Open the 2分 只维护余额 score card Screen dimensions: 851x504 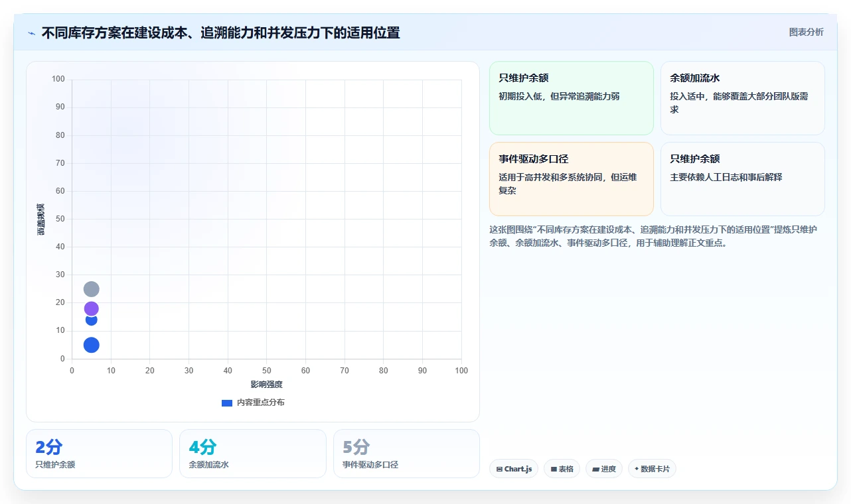99,454
